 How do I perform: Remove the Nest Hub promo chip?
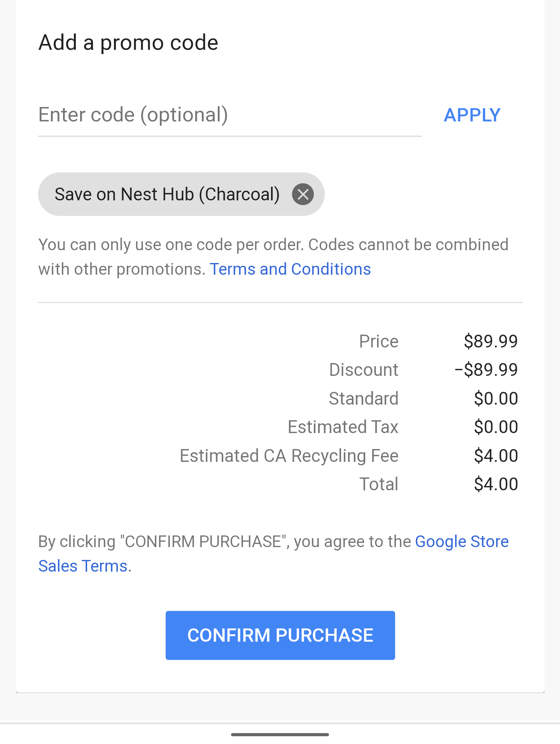click(x=303, y=194)
